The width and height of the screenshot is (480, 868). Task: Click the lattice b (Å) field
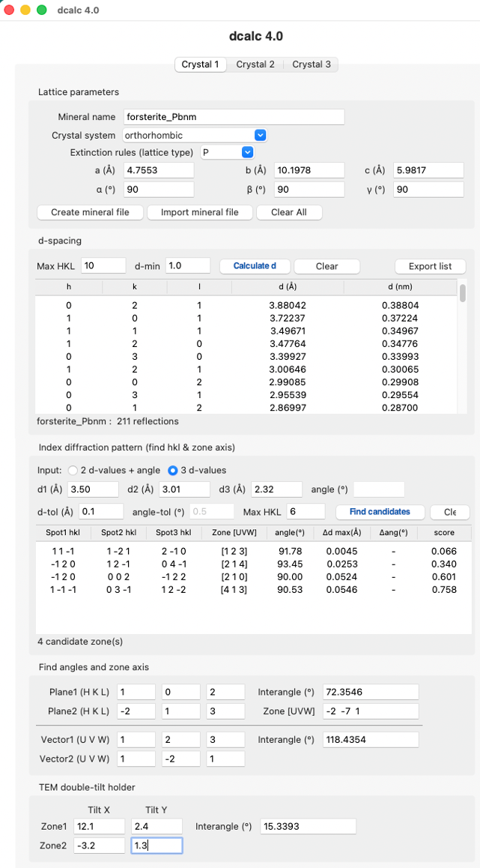[x=310, y=170]
